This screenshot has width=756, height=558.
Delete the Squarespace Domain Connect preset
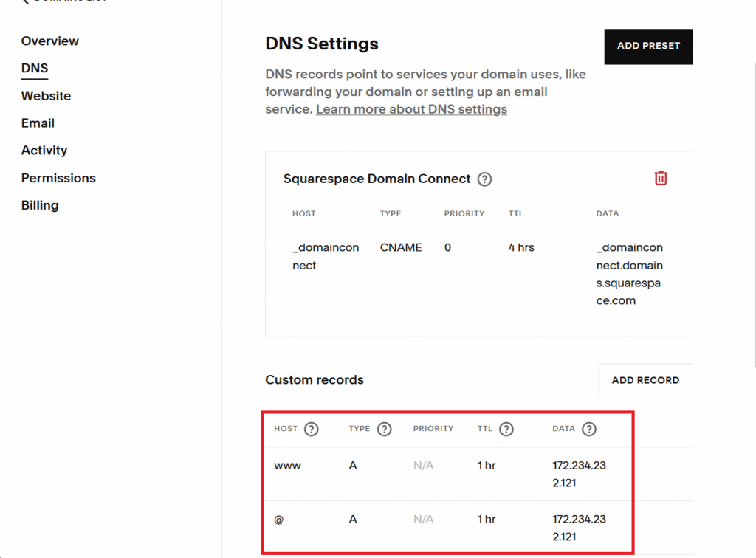click(660, 178)
